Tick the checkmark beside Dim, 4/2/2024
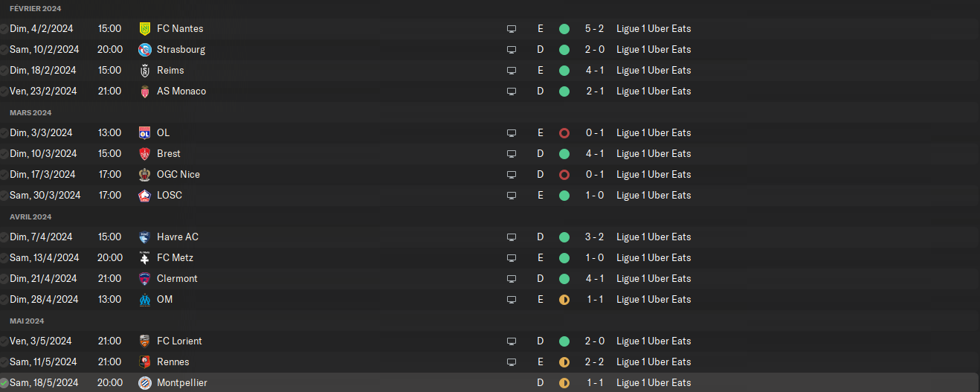Viewport: 980px width, 392px height. coord(4,29)
